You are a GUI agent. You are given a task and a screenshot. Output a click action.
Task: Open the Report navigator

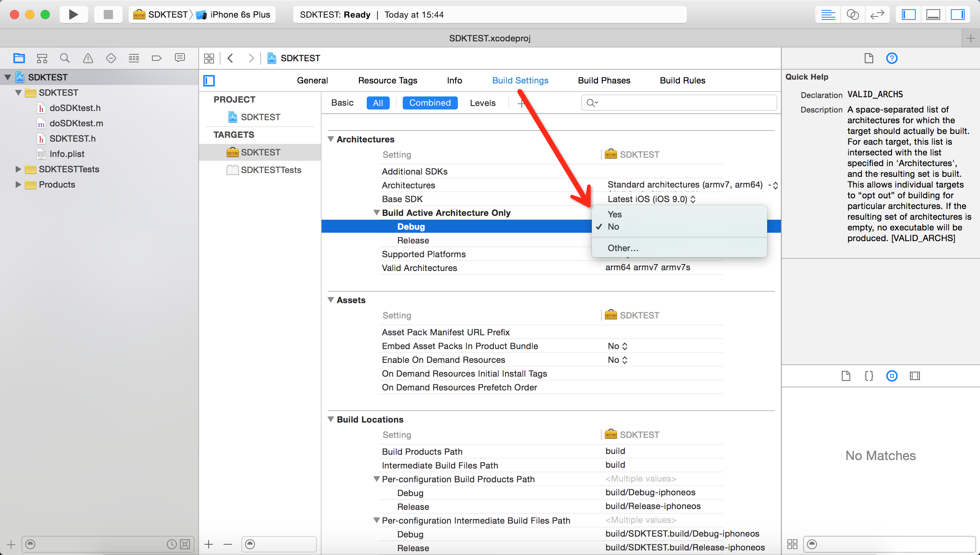[180, 58]
